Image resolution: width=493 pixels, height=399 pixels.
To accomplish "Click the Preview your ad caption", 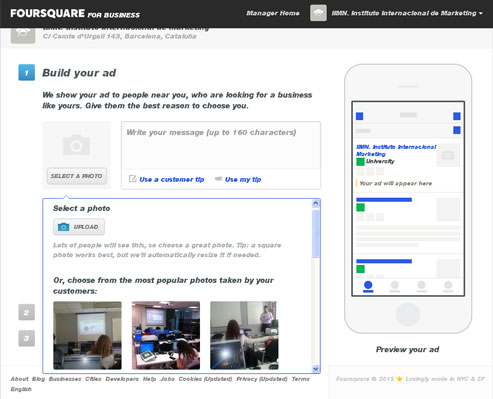I will tap(407, 349).
